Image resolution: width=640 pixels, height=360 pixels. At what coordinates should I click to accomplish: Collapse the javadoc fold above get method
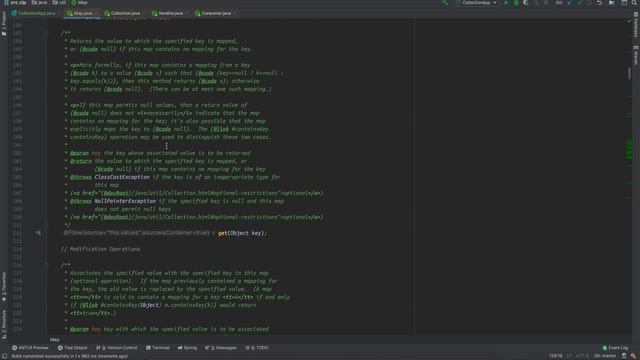click(x=47, y=33)
